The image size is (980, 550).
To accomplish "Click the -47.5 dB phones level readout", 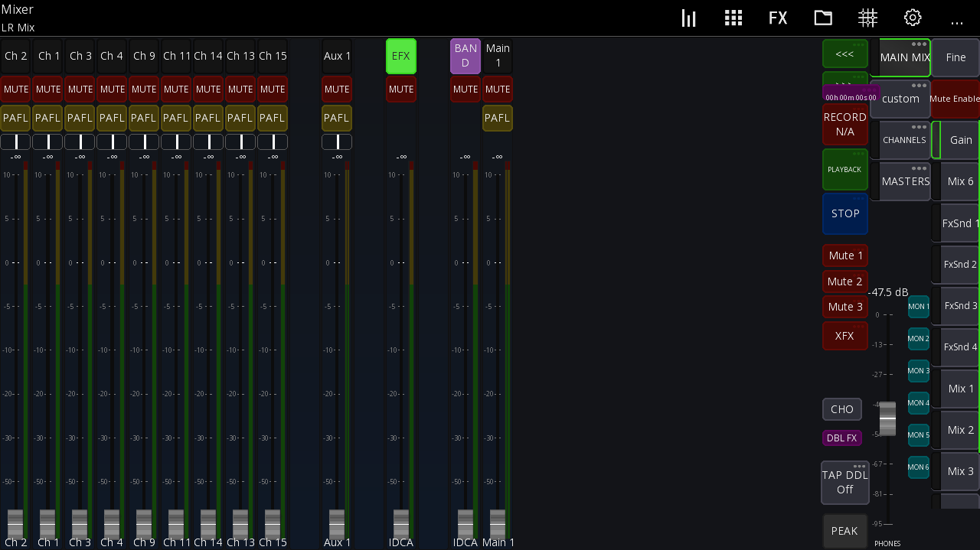I will click(x=888, y=292).
